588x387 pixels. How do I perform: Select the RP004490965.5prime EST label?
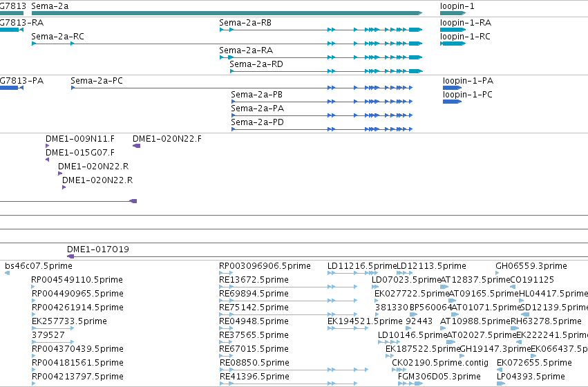click(x=77, y=294)
